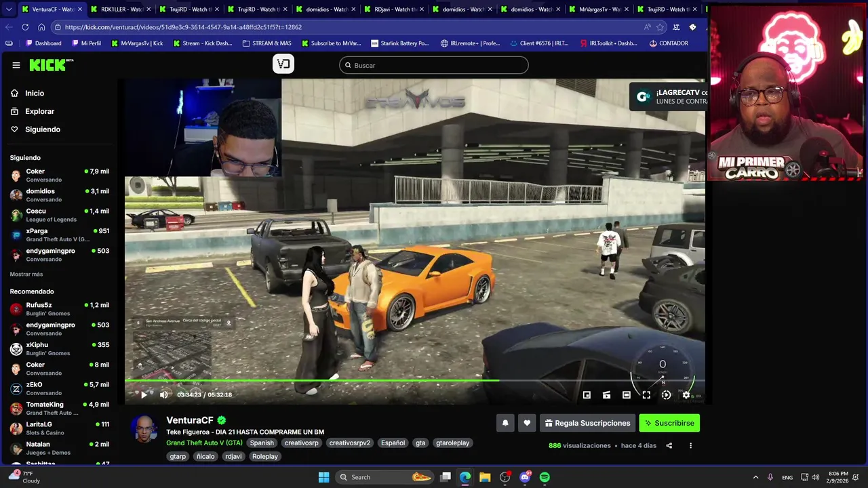Open Mi Perfil bookmark
The height and width of the screenshot is (488, 868).
(x=85, y=43)
